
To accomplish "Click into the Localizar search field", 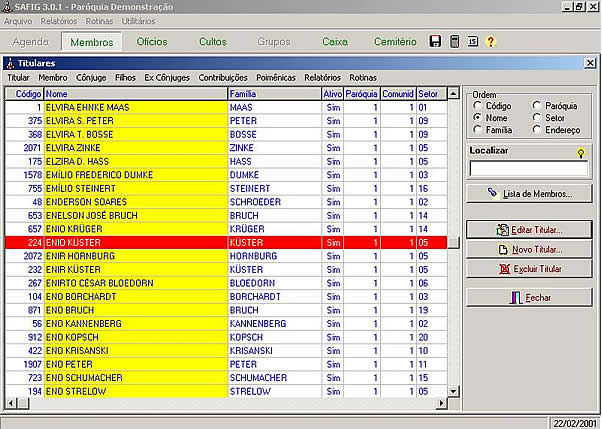I will tap(528, 169).
